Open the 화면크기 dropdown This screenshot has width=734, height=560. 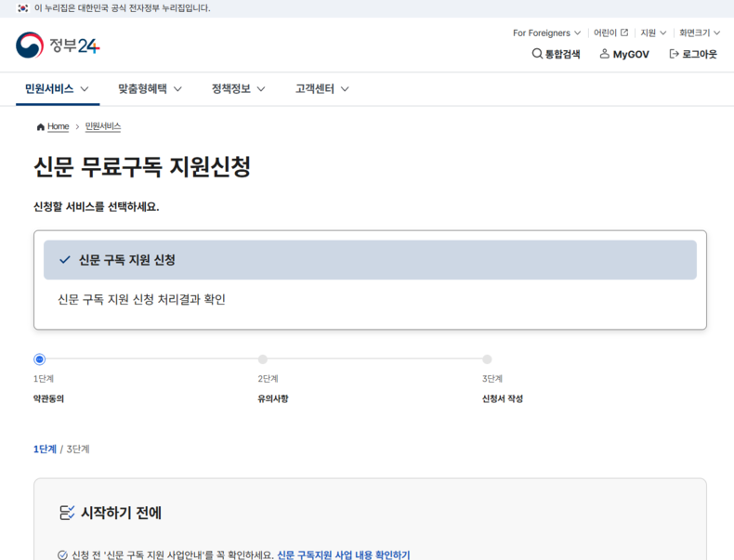pyautogui.click(x=699, y=33)
